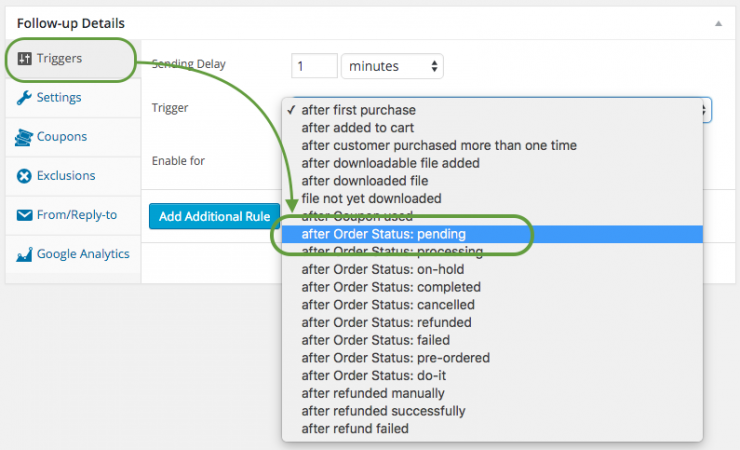Select "after Order Status: cancelled" option
The image size is (740, 450).
tap(492, 305)
